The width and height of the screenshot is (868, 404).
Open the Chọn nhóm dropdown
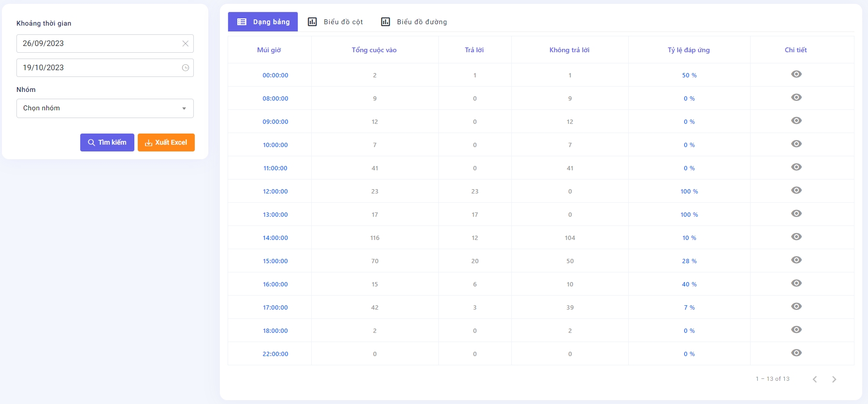tap(105, 108)
